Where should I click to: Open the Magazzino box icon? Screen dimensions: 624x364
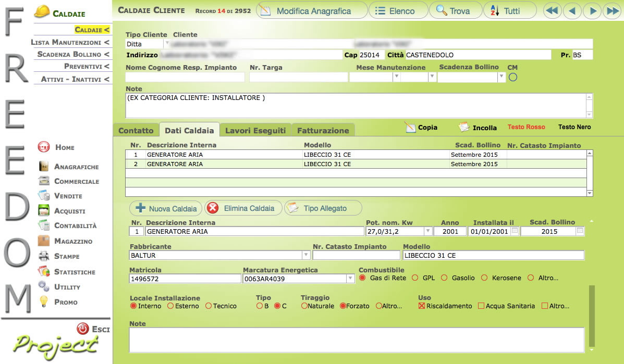[x=44, y=241]
